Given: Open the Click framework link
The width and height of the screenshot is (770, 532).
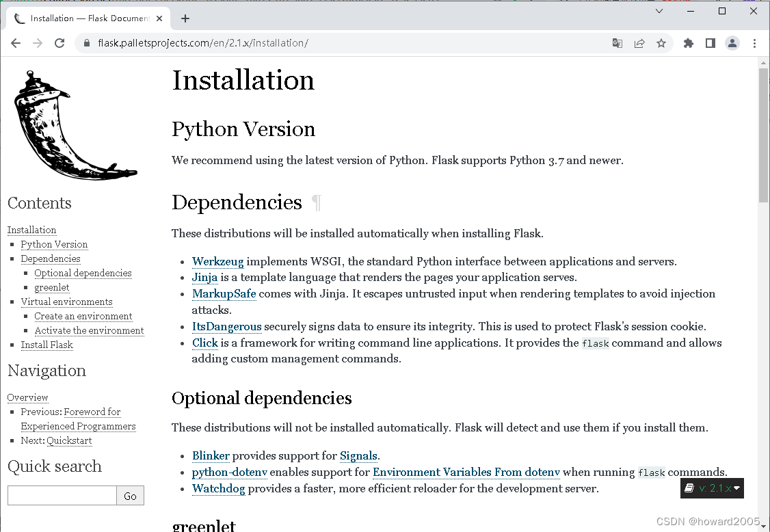Looking at the screenshot, I should coord(204,343).
